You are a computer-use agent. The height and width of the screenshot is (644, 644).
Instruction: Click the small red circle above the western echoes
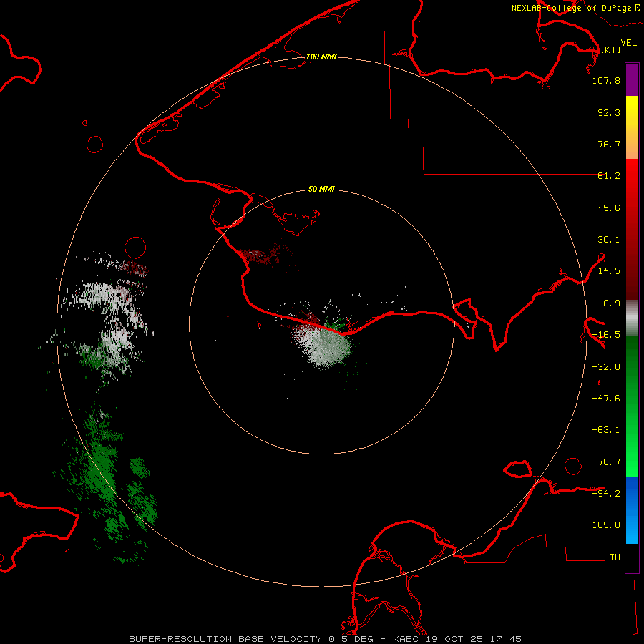click(x=135, y=248)
